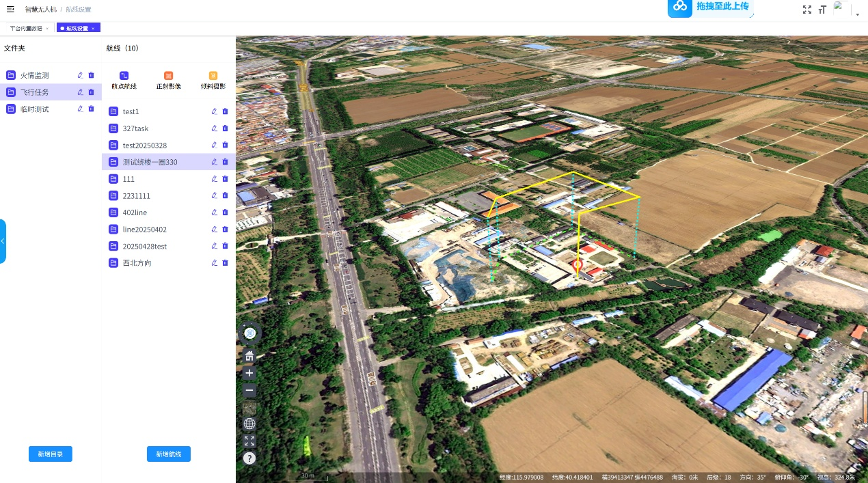Edit the 402line route with pencil icon
The width and height of the screenshot is (868, 483).
(x=215, y=212)
